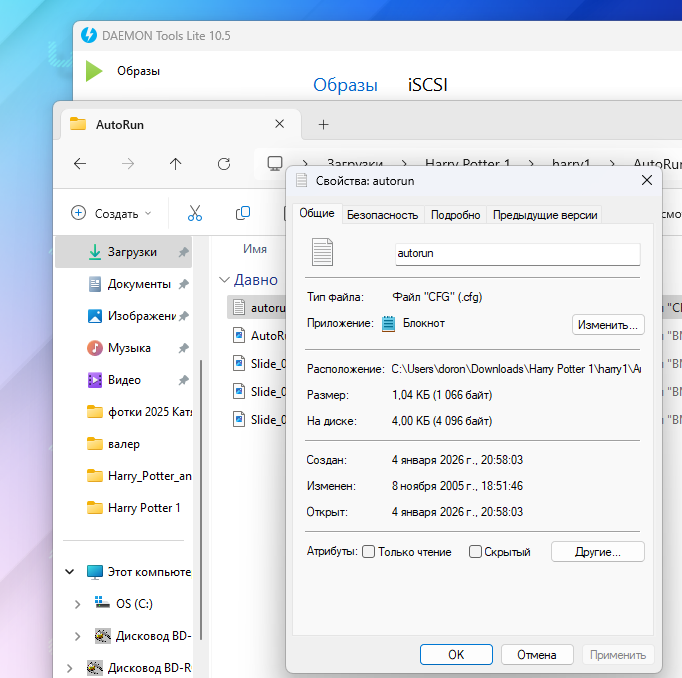Enable the Только чтение checkbox
682x678 pixels.
coord(369,552)
